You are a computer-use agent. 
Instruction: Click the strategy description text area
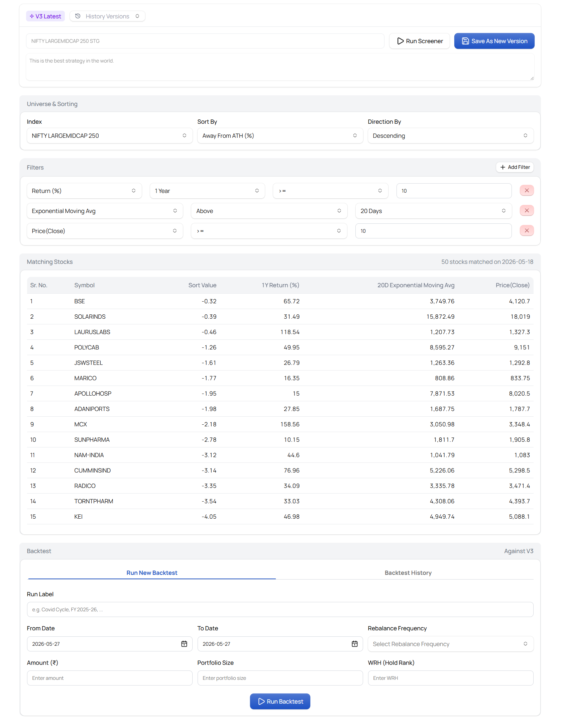pyautogui.click(x=280, y=67)
